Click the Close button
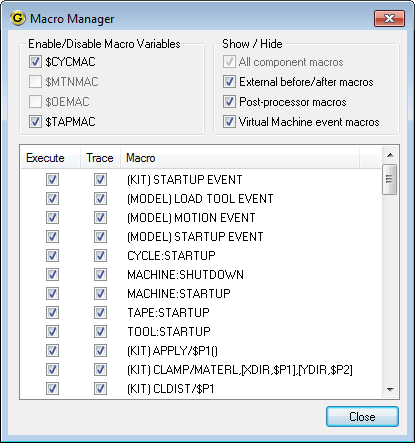Image resolution: width=415 pixels, height=443 pixels. (x=362, y=417)
